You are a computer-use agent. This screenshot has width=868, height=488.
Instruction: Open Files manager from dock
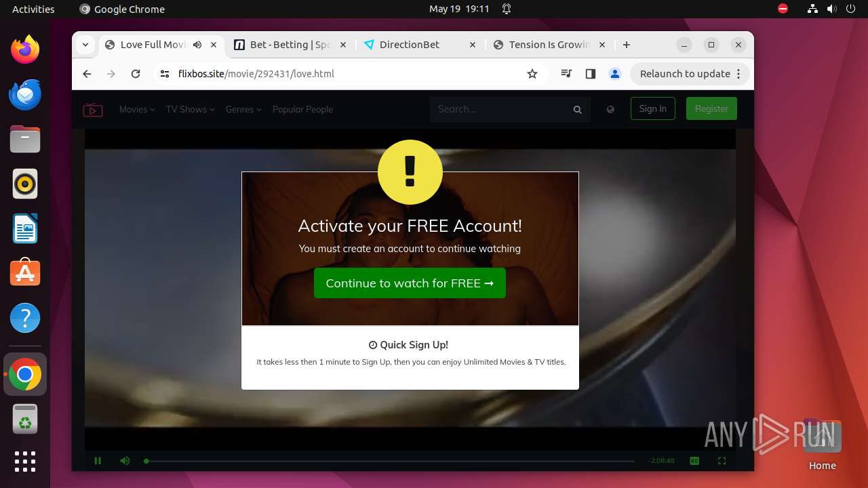(x=25, y=140)
